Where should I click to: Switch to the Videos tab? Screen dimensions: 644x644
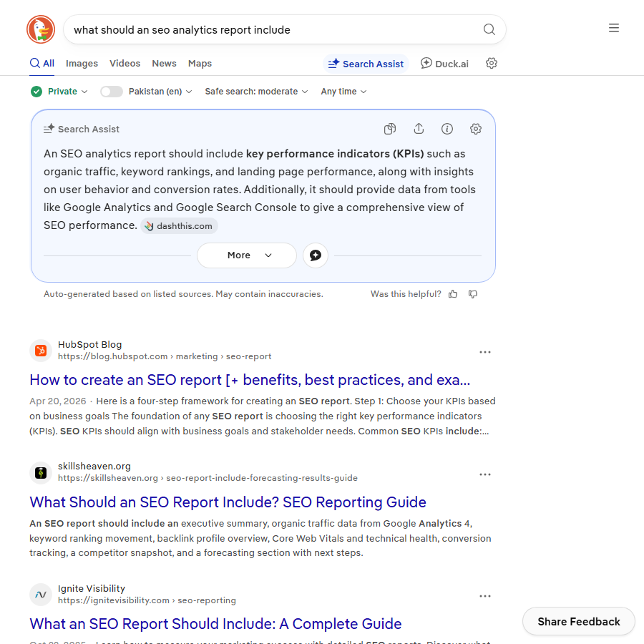125,63
